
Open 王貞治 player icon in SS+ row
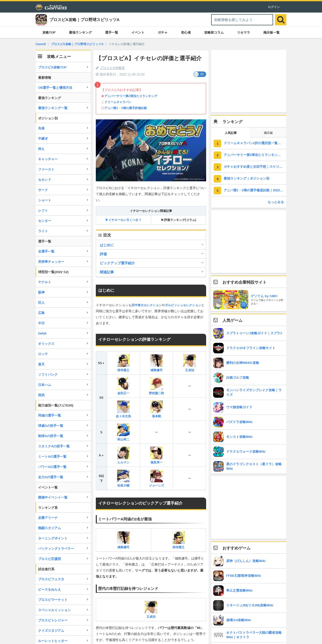coord(190,361)
